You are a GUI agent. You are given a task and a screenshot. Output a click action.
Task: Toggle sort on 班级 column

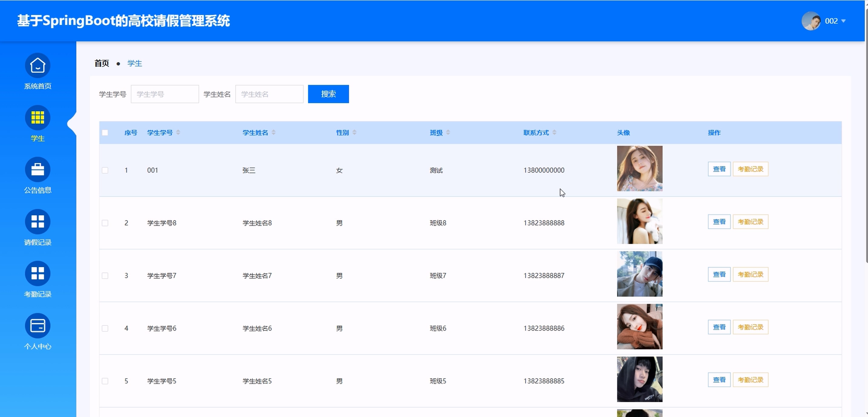click(448, 132)
